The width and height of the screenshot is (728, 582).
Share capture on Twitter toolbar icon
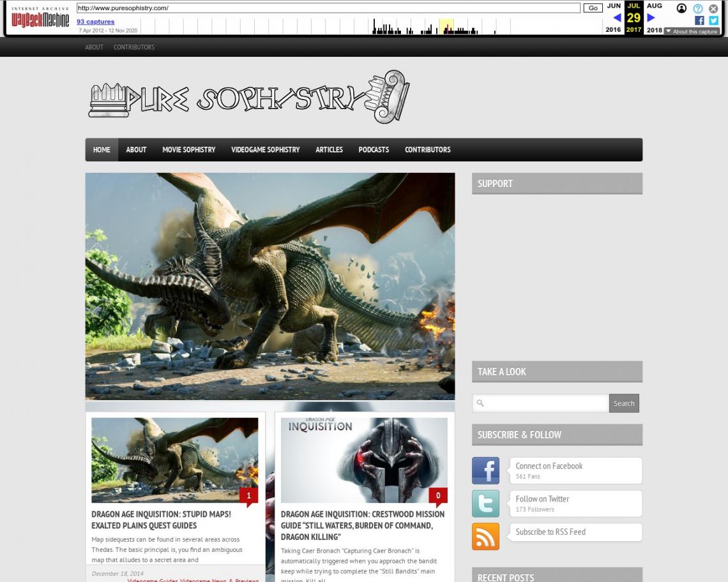tap(713, 20)
